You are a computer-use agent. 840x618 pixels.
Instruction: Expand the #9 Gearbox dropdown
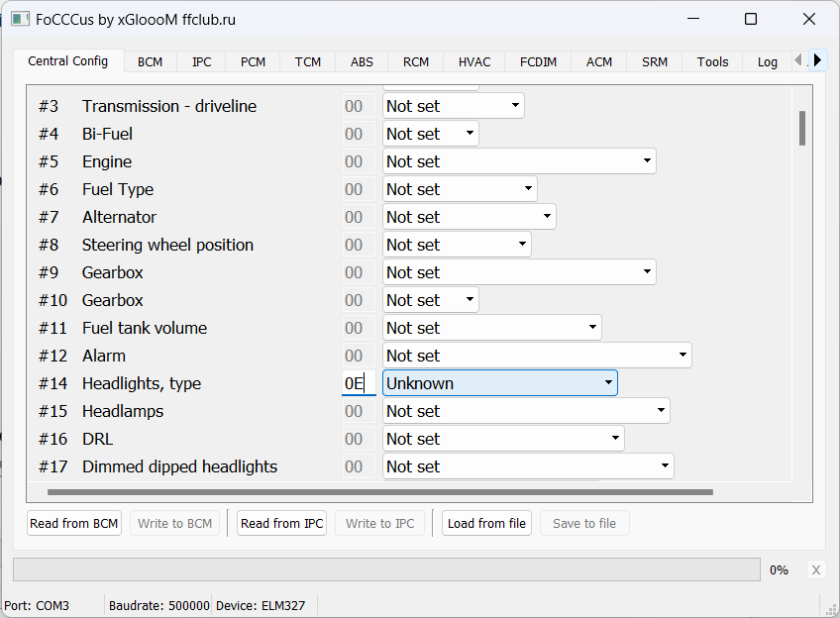(519, 272)
